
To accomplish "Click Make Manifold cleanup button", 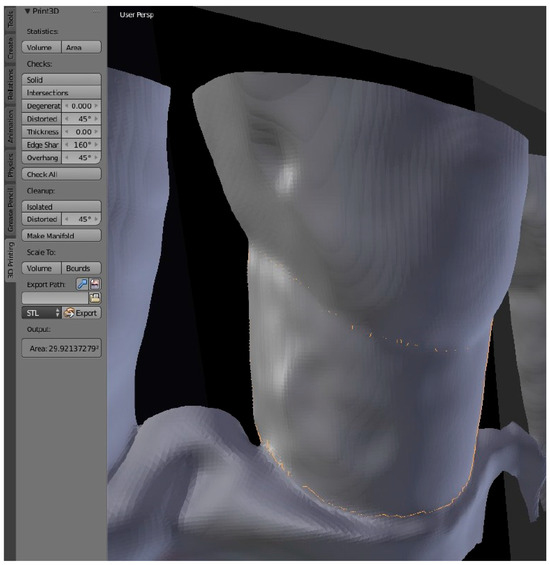I will [61, 236].
